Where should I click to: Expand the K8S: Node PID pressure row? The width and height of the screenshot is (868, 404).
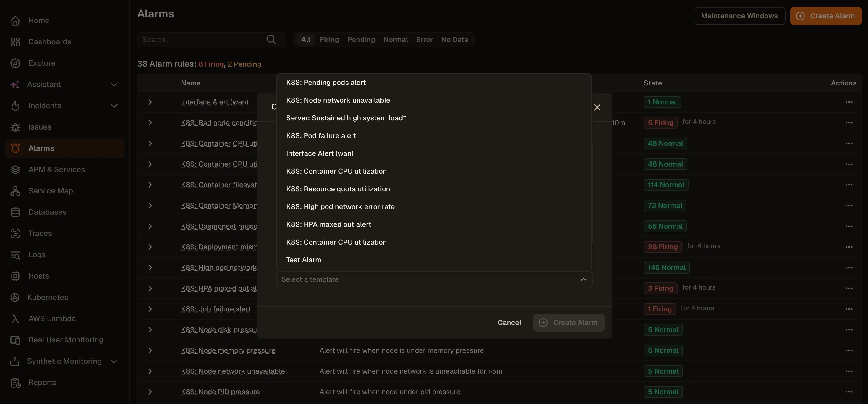pos(150,392)
